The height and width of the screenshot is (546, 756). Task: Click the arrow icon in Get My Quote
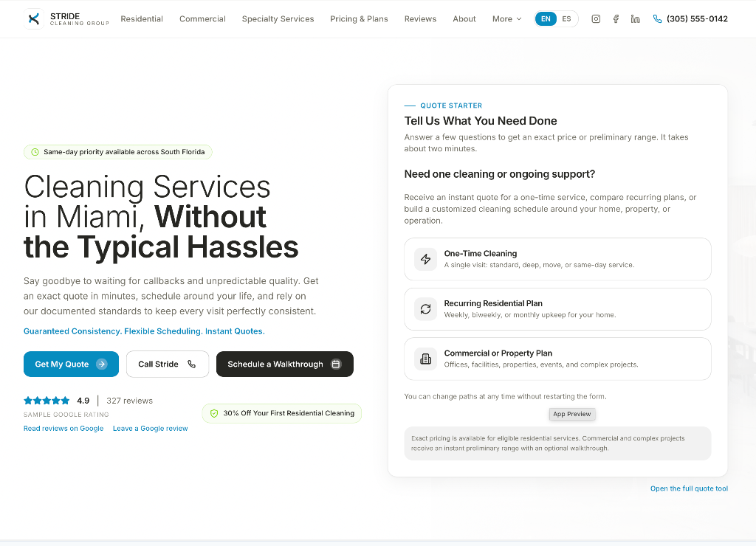click(101, 364)
